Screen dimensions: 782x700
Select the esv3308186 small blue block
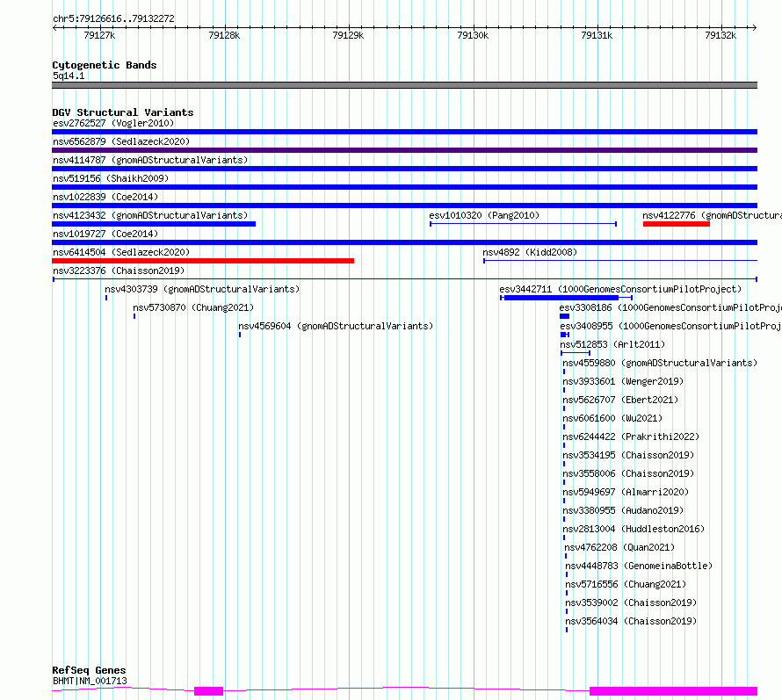coord(565,316)
